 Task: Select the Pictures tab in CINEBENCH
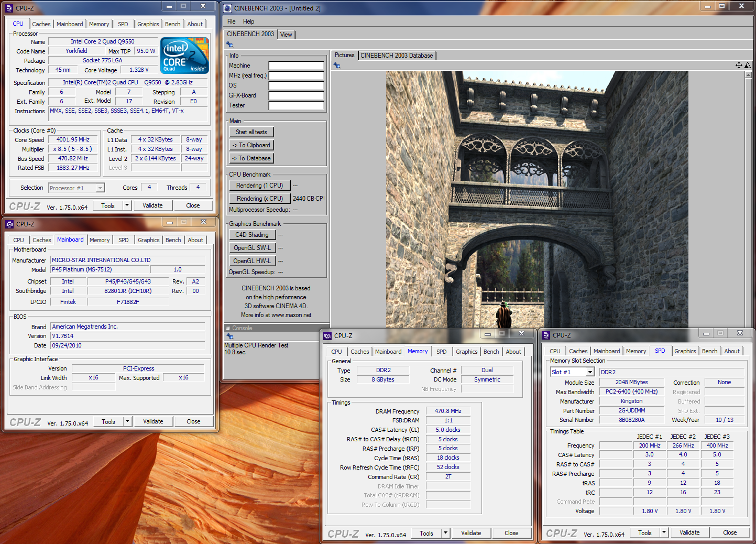click(344, 55)
